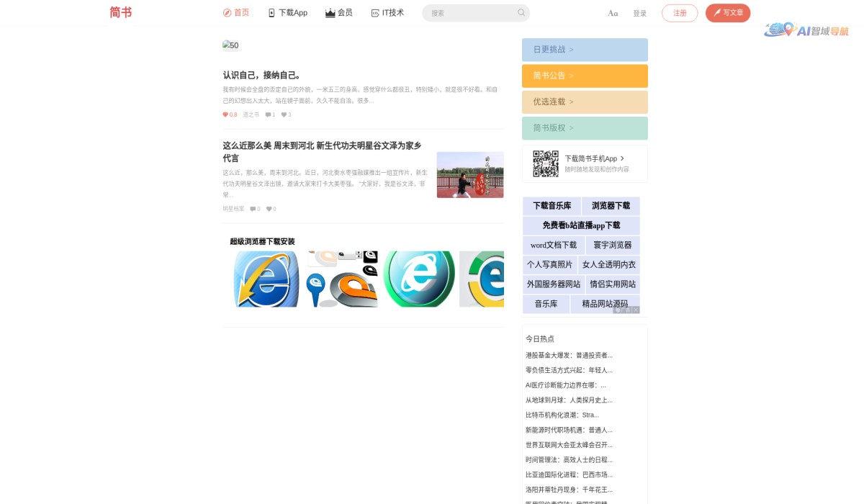Expand the 简书版权 panel chevron
Viewport: 864px width, 504px height.
pos(571,127)
